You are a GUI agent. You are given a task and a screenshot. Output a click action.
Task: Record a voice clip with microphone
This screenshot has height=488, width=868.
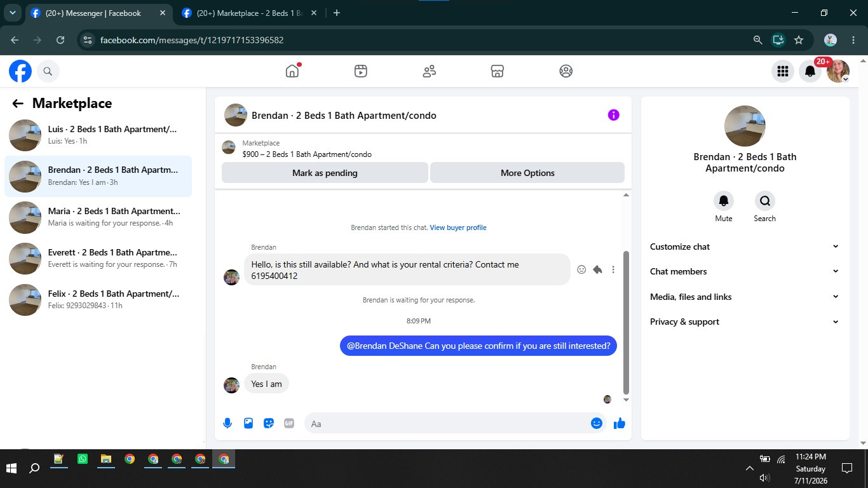pos(227,423)
